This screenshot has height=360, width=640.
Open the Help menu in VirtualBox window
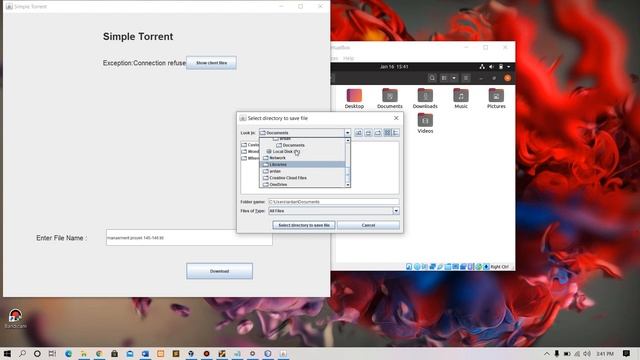tap(348, 58)
